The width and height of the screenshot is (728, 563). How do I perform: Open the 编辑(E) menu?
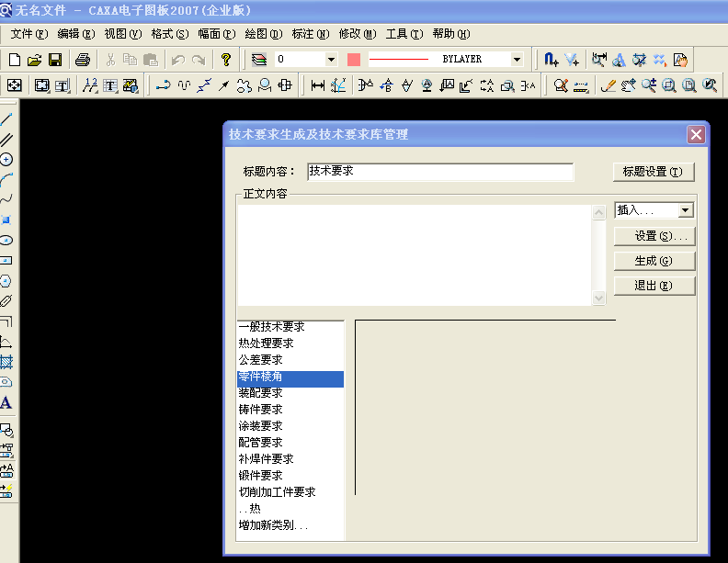[76, 34]
